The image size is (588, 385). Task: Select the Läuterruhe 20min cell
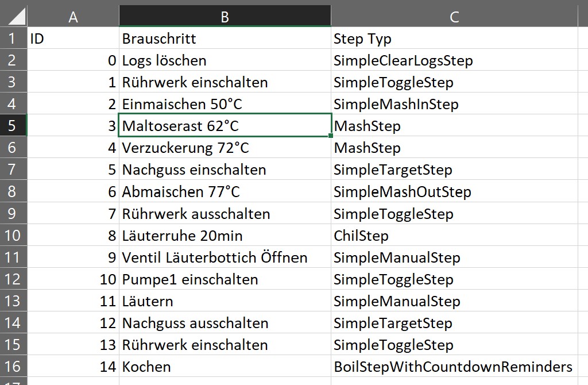[225, 236]
